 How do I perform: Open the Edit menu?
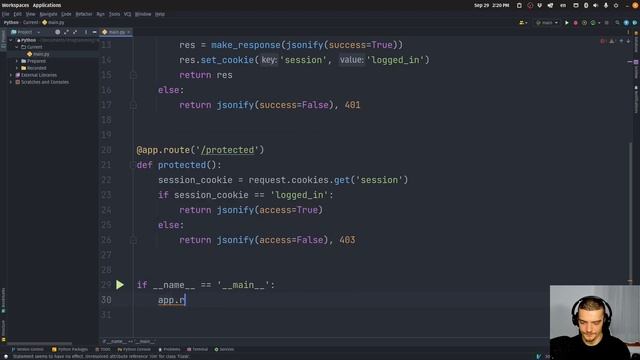tap(18, 14)
